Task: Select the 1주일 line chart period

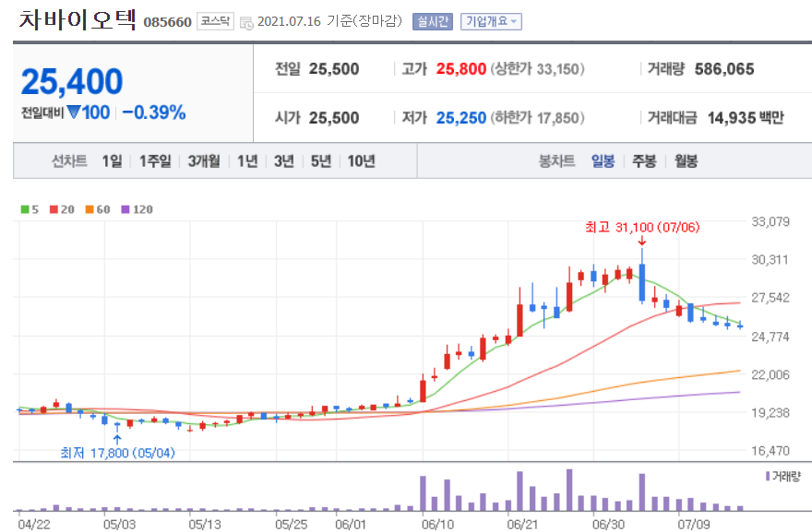Action: tap(155, 161)
